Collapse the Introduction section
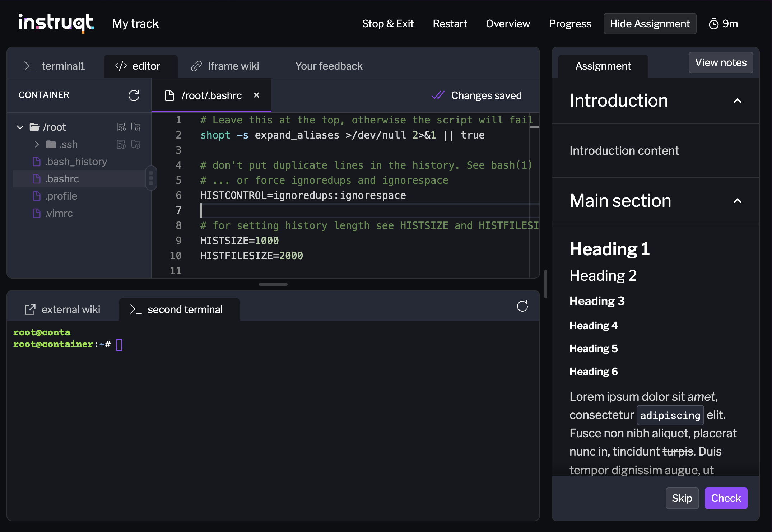The height and width of the screenshot is (532, 772). [737, 101]
